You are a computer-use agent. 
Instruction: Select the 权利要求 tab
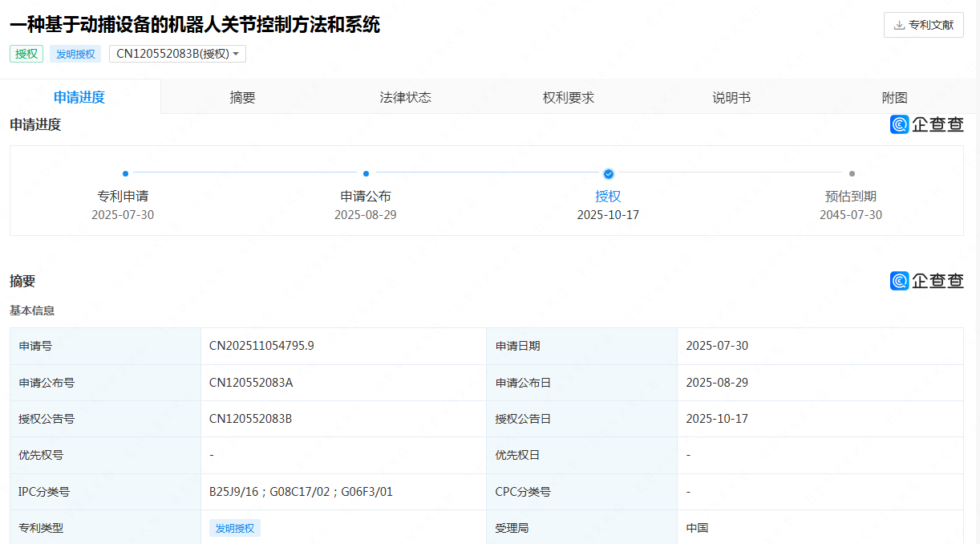tap(568, 98)
